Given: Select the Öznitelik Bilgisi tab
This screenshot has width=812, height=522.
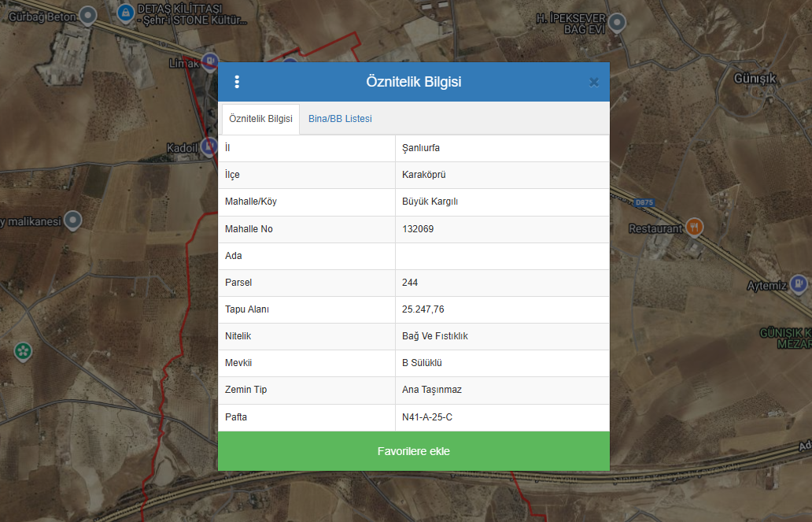Looking at the screenshot, I should [x=260, y=119].
